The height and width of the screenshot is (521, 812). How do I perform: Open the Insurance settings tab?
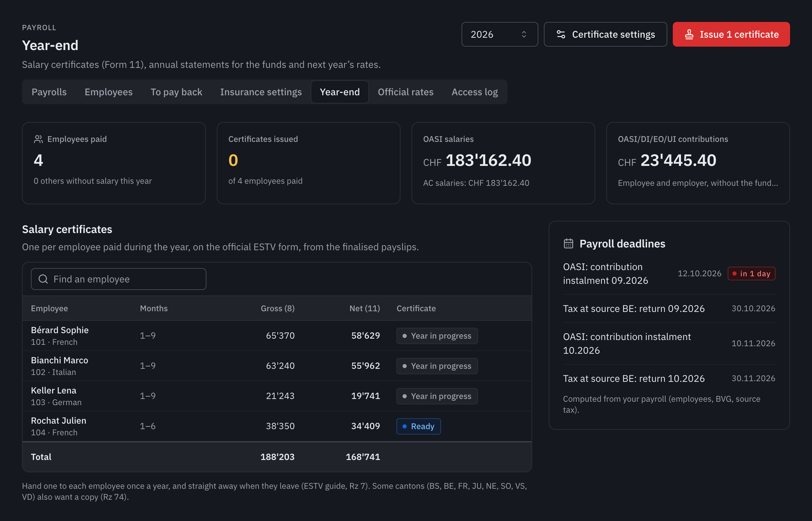pos(261,92)
